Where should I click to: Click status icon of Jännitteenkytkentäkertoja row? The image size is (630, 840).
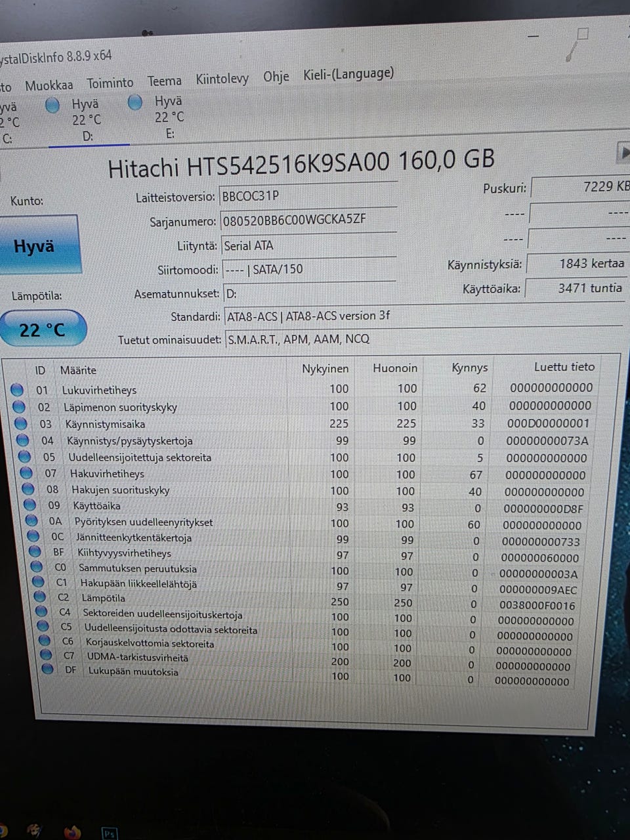tap(33, 537)
